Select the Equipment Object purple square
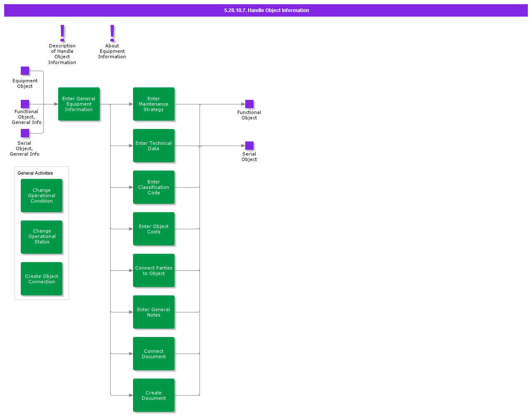The image size is (532, 416). [x=25, y=71]
